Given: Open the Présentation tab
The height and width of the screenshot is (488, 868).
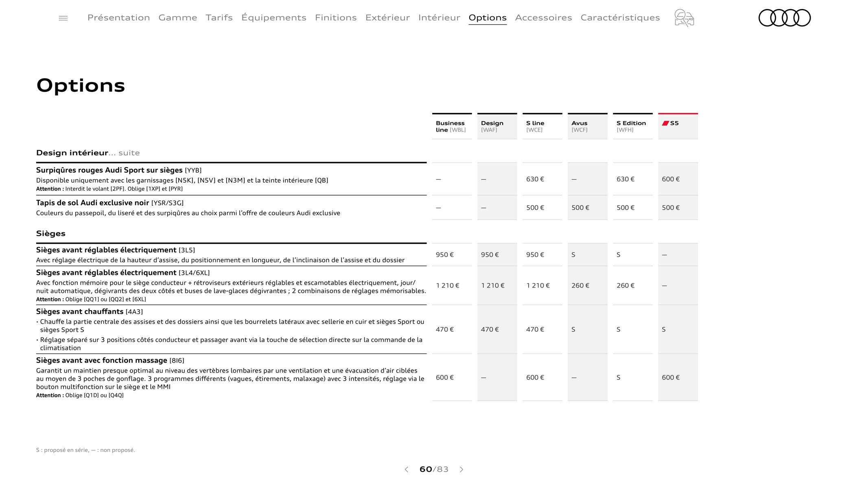Looking at the screenshot, I should [118, 17].
